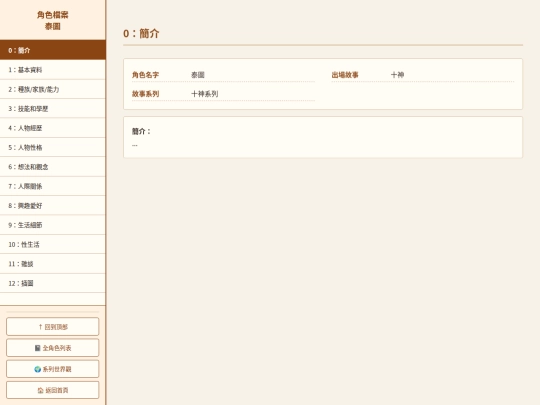
Task: Select the '0：簡介' sidebar item
Action: pyautogui.click(x=53, y=50)
